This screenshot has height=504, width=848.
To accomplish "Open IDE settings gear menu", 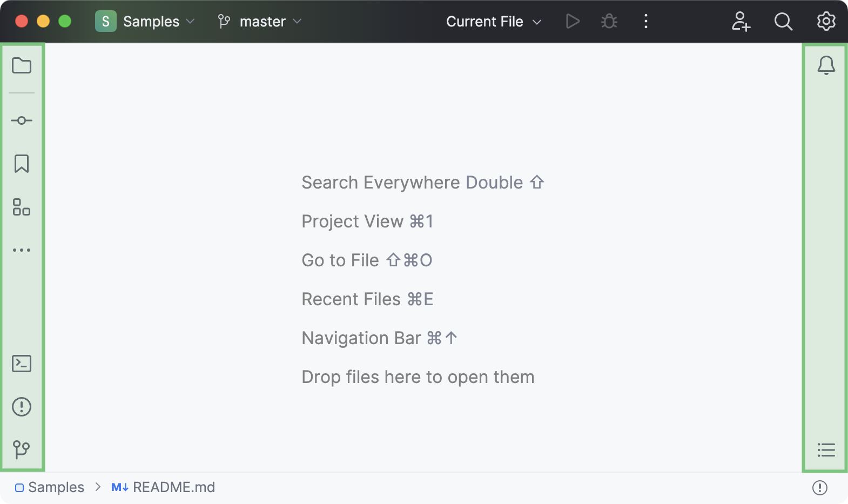I will pyautogui.click(x=826, y=22).
